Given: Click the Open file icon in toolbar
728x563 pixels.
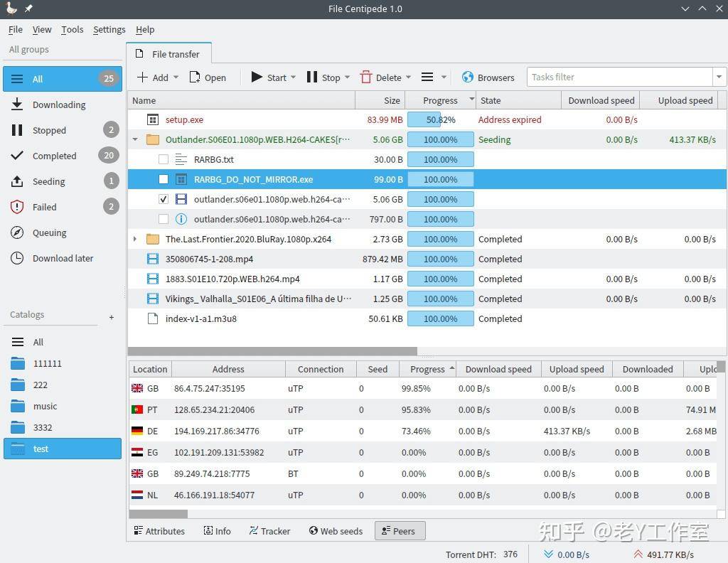Looking at the screenshot, I should (195, 77).
